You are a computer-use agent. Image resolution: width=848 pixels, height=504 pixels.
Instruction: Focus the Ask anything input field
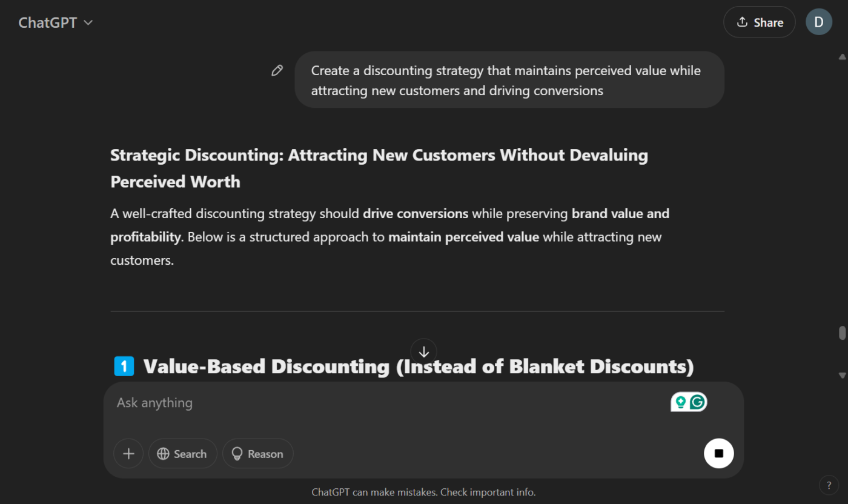[388, 403]
